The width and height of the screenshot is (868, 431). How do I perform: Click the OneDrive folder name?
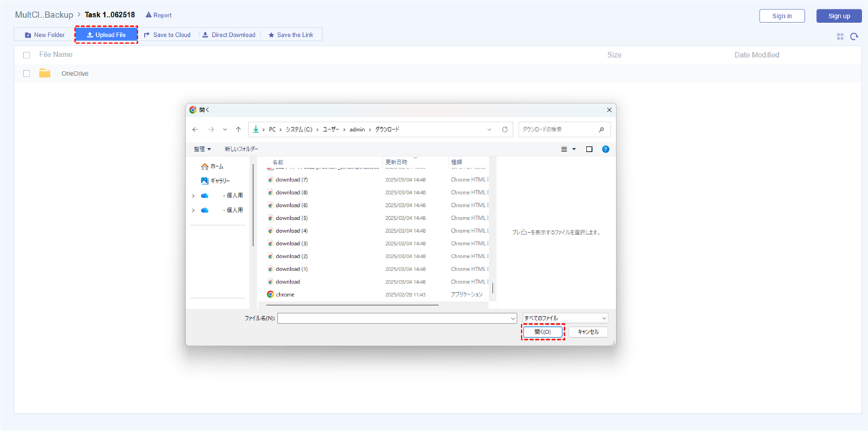tap(75, 73)
